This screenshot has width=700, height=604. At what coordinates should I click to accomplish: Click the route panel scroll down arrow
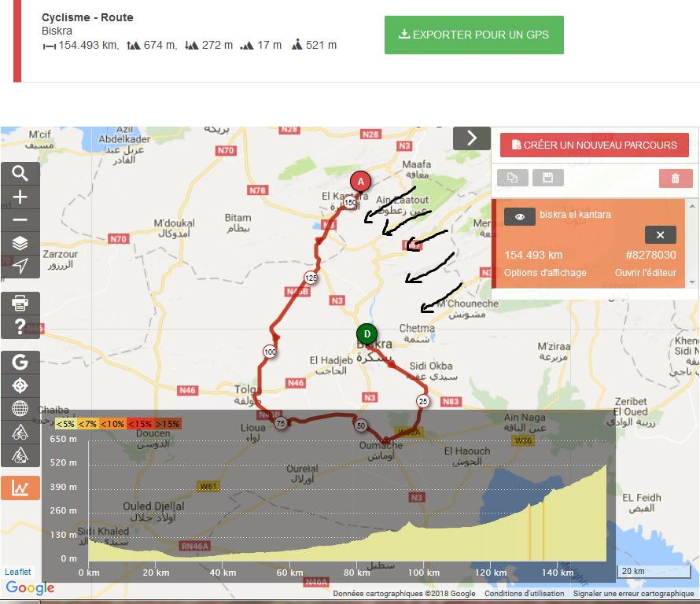pyautogui.click(x=692, y=282)
